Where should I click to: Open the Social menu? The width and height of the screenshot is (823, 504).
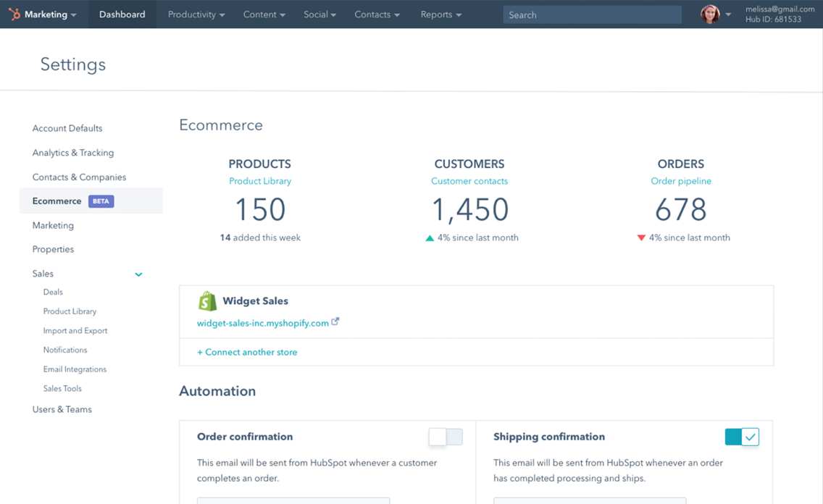pyautogui.click(x=319, y=14)
